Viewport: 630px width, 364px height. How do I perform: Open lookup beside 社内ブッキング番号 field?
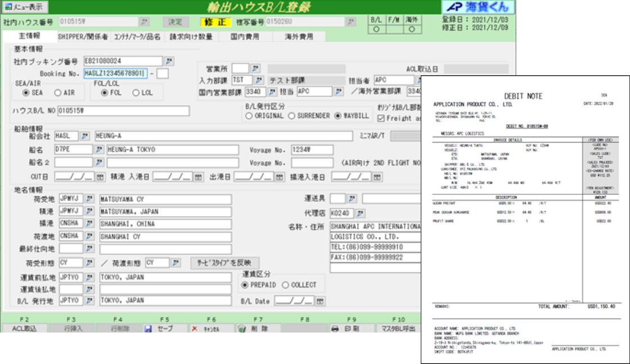(169, 61)
